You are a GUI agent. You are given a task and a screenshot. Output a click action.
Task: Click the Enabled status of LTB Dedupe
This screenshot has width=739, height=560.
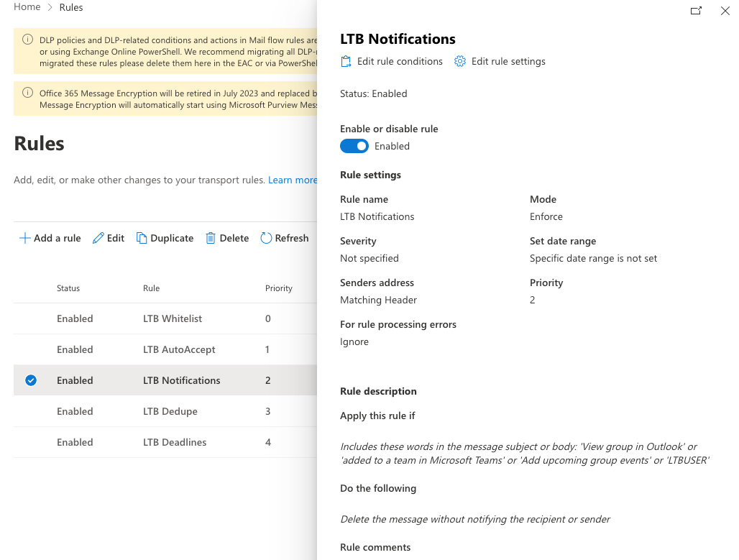tap(75, 411)
